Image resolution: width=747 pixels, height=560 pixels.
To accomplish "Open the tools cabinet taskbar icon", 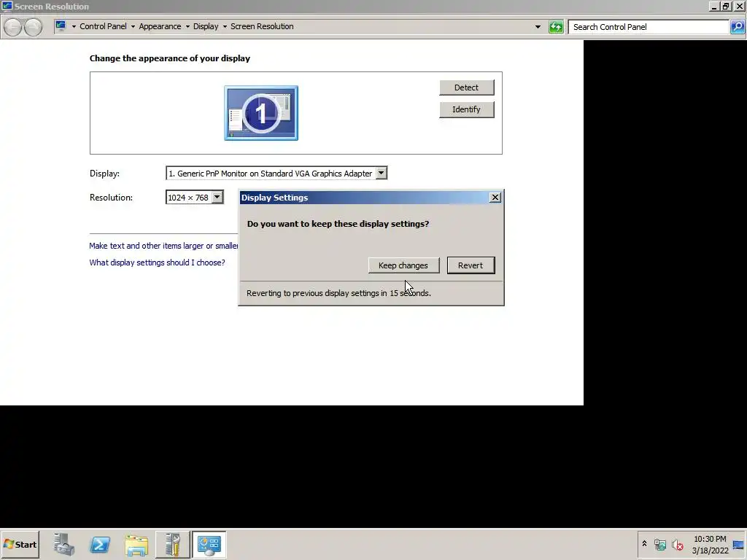I will point(173,544).
